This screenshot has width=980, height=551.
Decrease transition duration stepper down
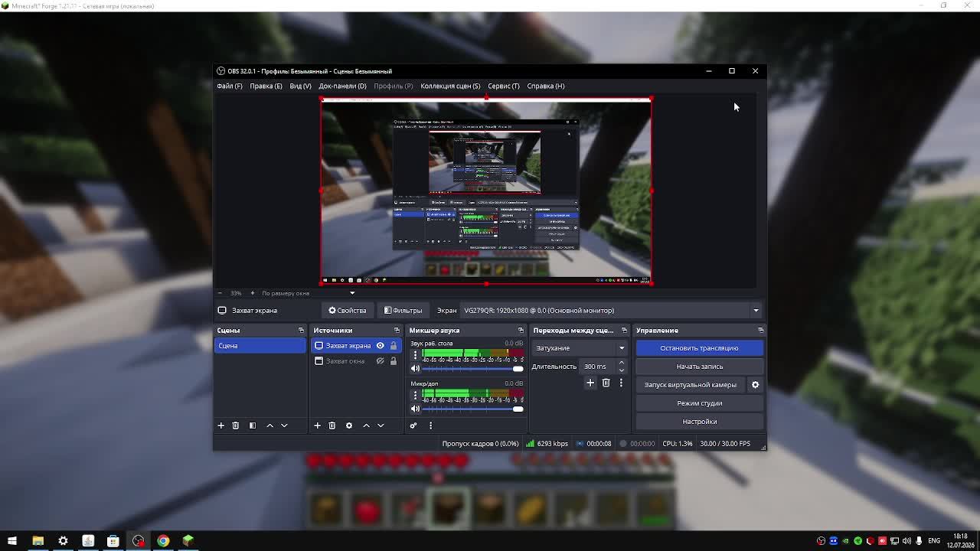(x=621, y=370)
